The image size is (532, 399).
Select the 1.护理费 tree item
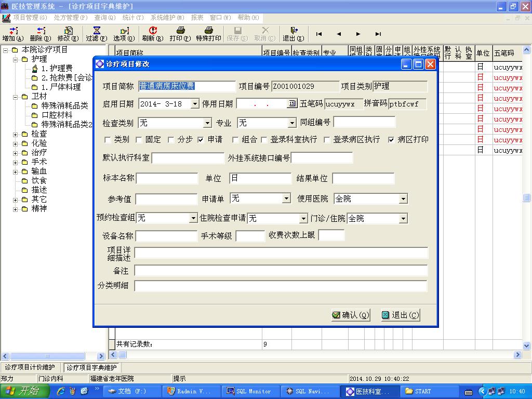click(x=57, y=68)
